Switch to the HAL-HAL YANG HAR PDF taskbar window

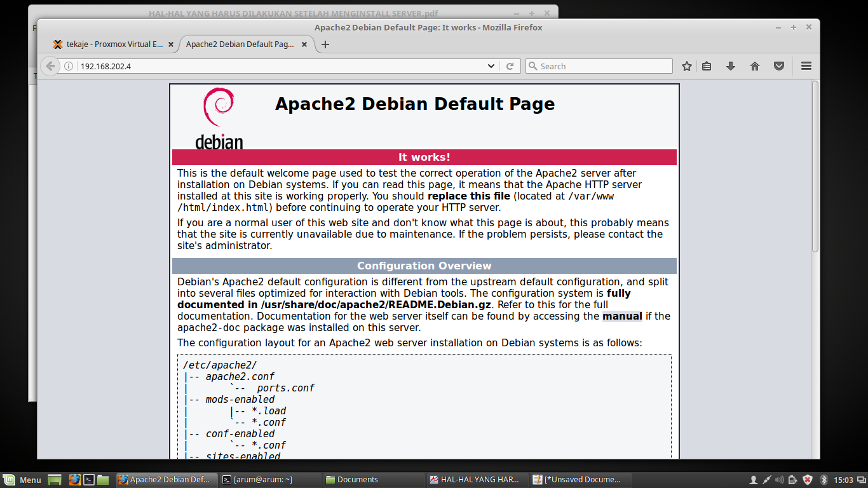tap(477, 480)
